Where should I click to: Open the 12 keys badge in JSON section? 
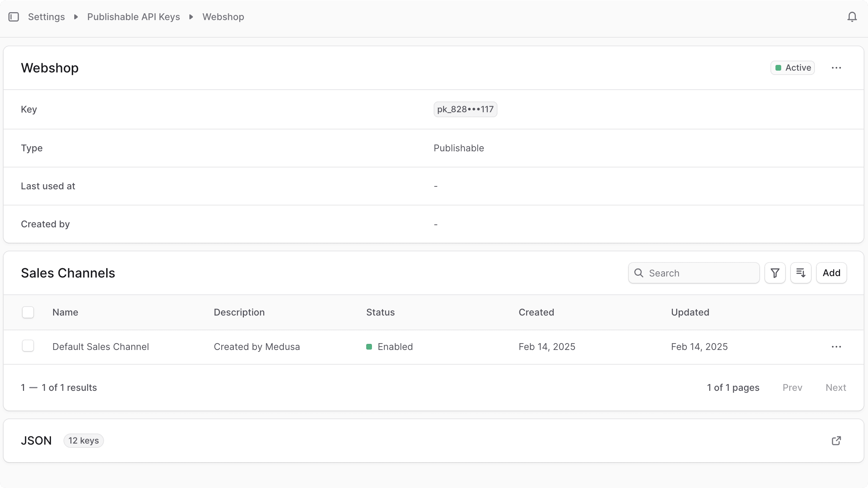coord(84,440)
